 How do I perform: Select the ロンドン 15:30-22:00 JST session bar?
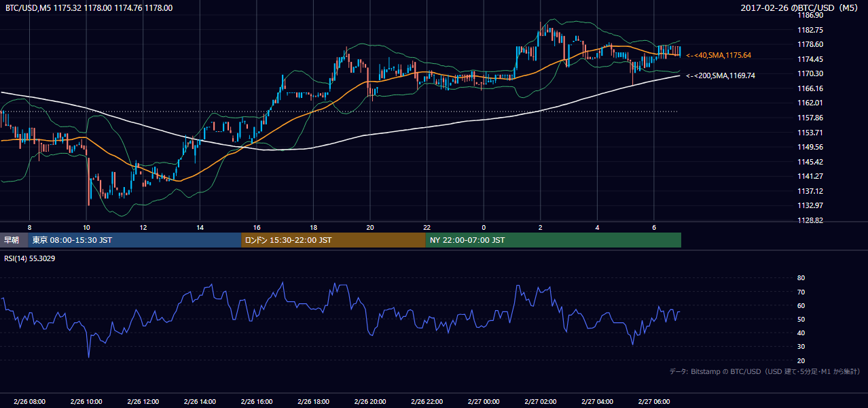[333, 240]
